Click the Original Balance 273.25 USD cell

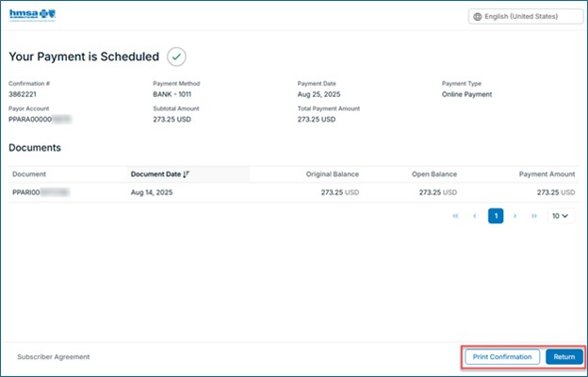(x=340, y=192)
